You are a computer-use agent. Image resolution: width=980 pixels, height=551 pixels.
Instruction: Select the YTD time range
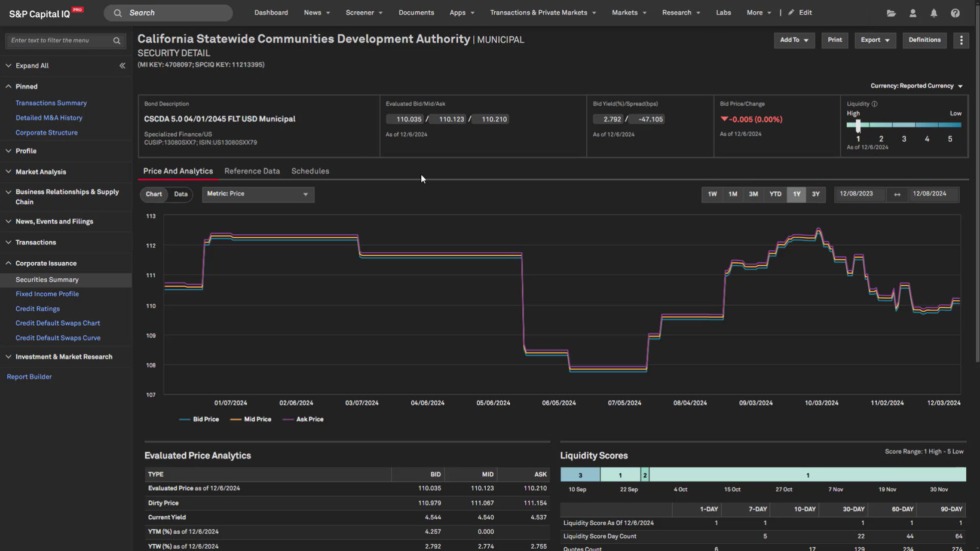point(775,194)
